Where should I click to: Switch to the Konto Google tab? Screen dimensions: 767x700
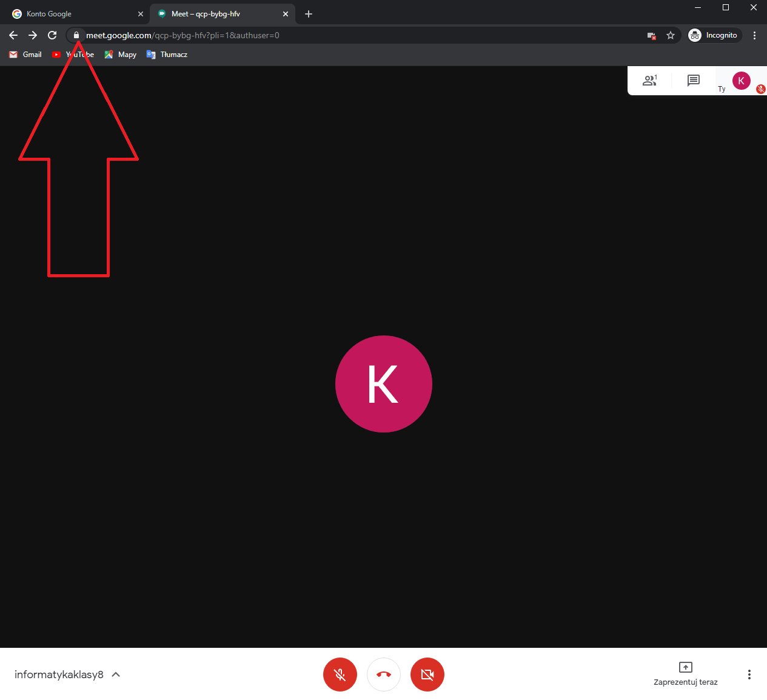tap(73, 13)
